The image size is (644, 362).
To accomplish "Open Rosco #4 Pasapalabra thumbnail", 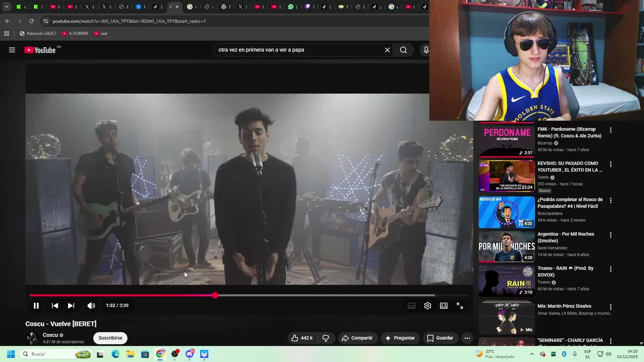I will coord(507,212).
